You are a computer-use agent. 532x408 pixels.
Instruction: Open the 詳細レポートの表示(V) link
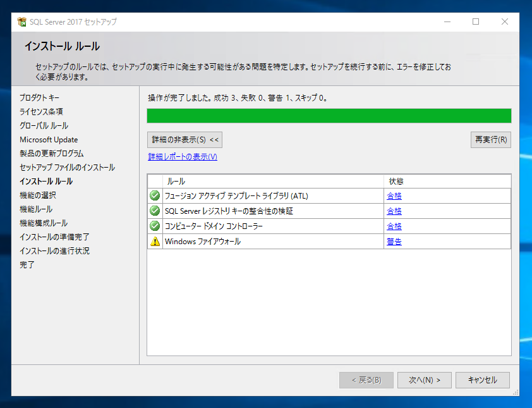tap(183, 157)
